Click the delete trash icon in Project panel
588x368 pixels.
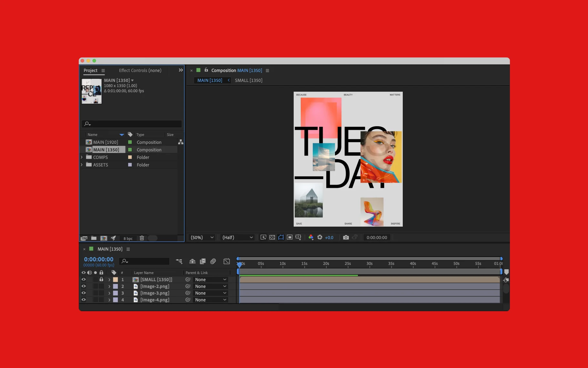[x=142, y=238]
